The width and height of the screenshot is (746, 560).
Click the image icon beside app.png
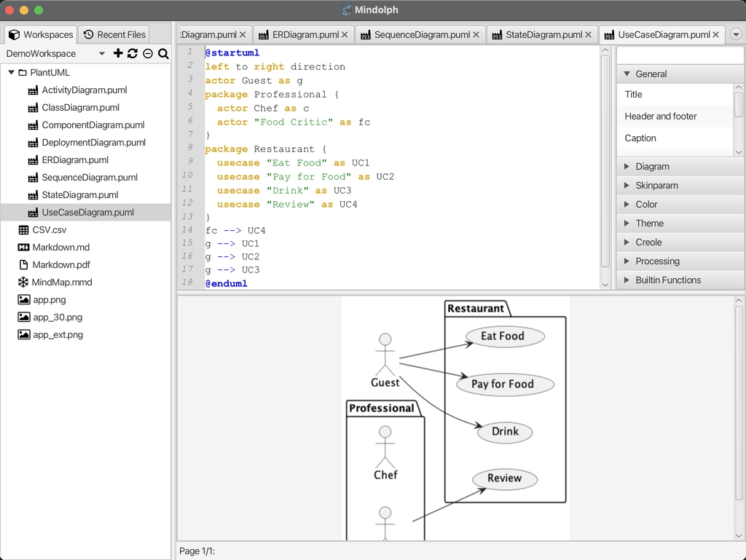pos(24,299)
